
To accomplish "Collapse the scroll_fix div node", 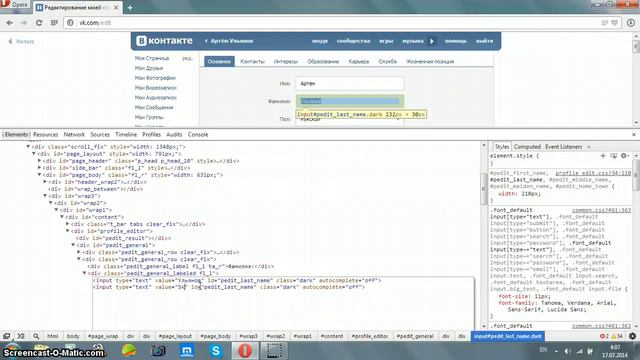I will [x=28, y=147].
